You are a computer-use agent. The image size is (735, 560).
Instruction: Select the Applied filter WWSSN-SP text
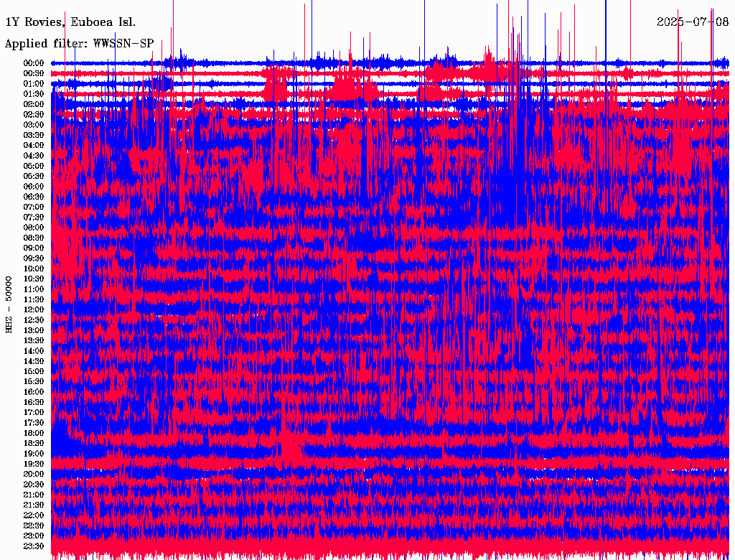(79, 44)
